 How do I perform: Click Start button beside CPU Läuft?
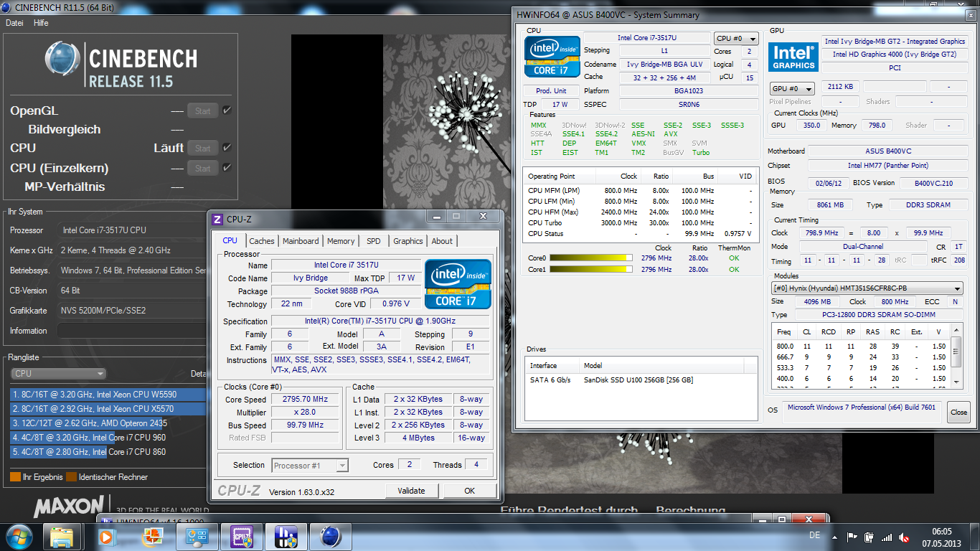[203, 148]
